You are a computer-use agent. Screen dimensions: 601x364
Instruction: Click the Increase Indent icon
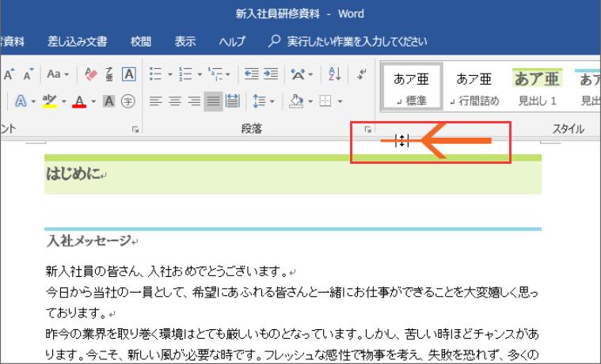(271, 74)
